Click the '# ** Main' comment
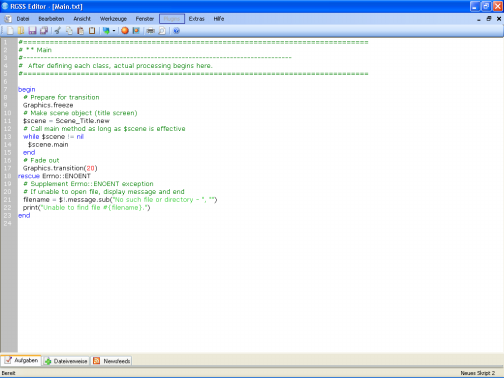 [x=35, y=50]
